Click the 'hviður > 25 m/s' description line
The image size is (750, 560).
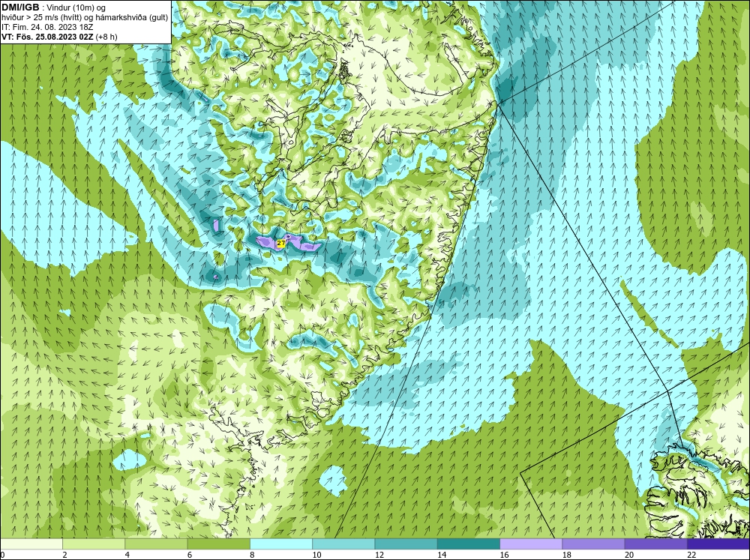[85, 17]
